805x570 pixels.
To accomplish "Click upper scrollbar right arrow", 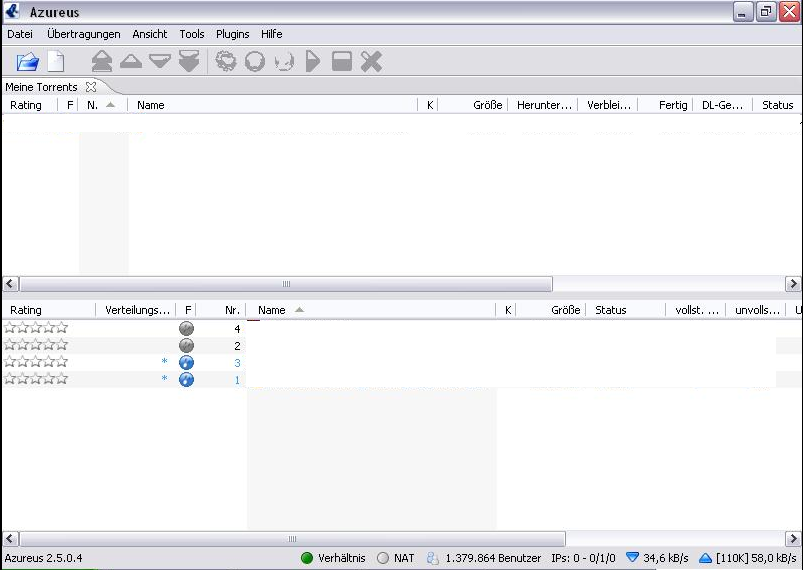I will coord(793,283).
